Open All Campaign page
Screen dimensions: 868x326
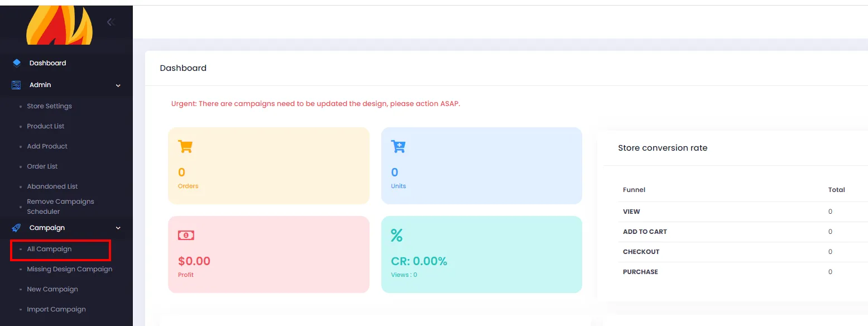49,249
